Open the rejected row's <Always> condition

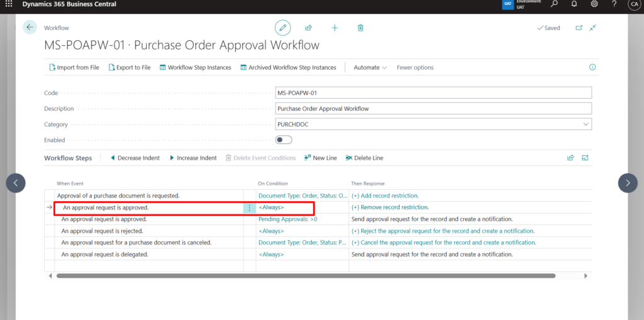pyautogui.click(x=271, y=231)
